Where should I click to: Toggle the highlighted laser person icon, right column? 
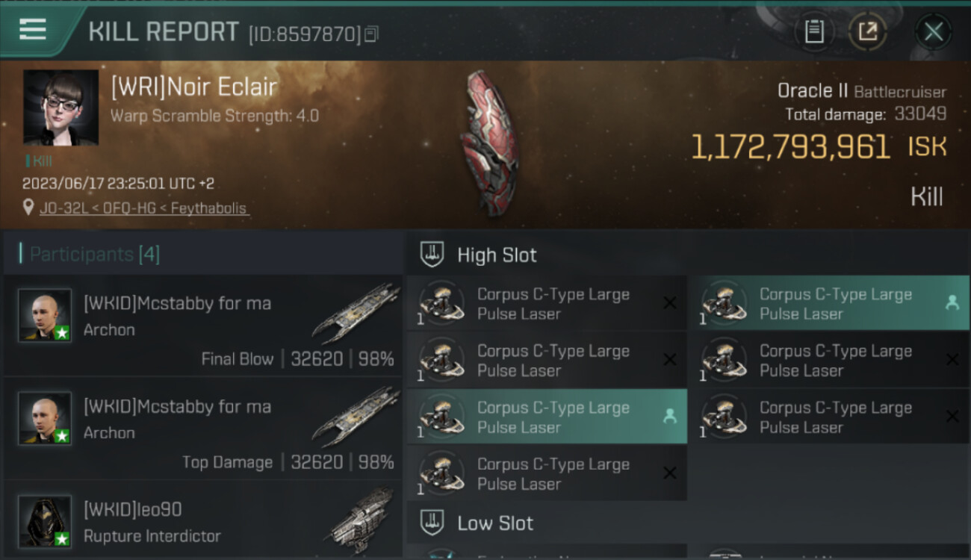[952, 302]
